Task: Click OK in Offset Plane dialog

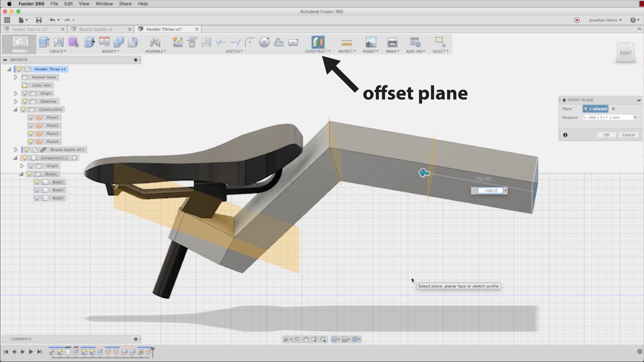Action: pos(606,135)
